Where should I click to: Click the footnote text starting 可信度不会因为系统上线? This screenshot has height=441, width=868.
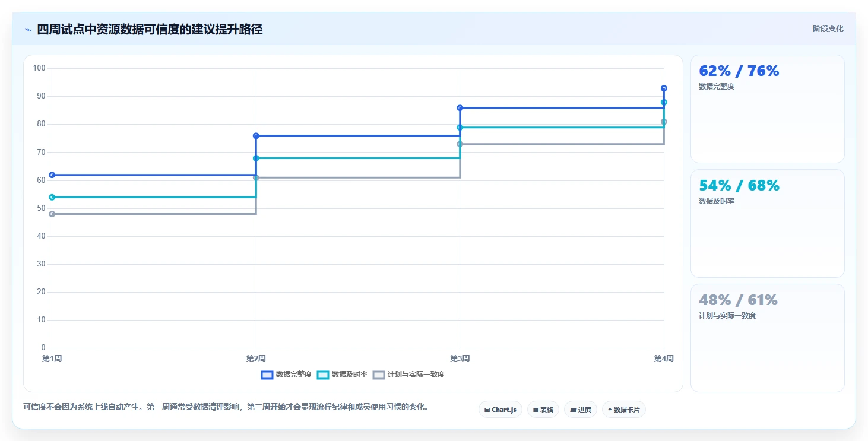pos(226,407)
